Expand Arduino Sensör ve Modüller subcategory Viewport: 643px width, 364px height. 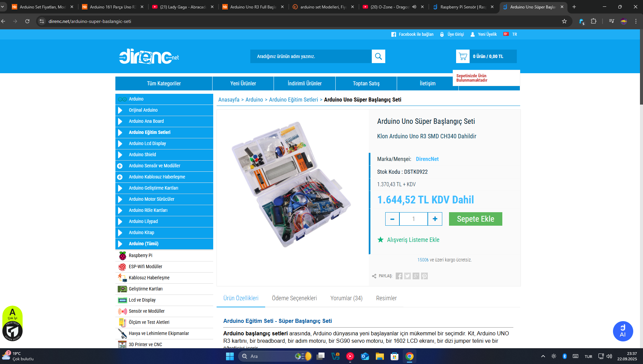tap(120, 166)
